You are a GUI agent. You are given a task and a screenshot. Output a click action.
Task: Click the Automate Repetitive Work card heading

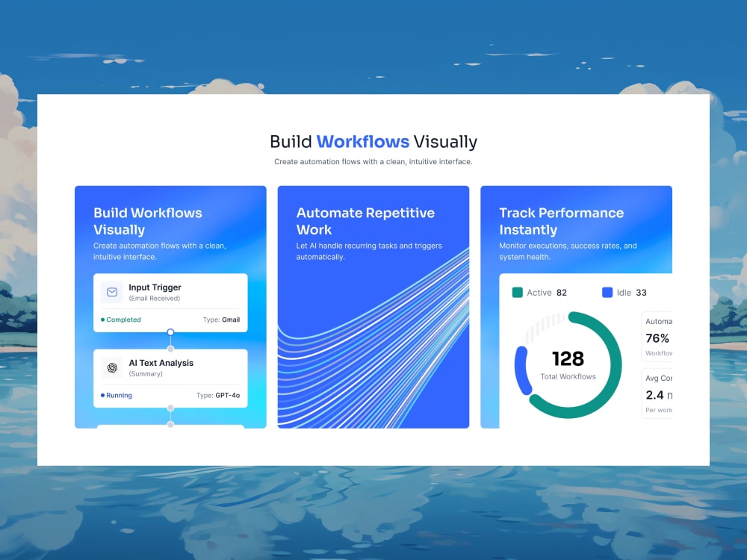(x=365, y=221)
